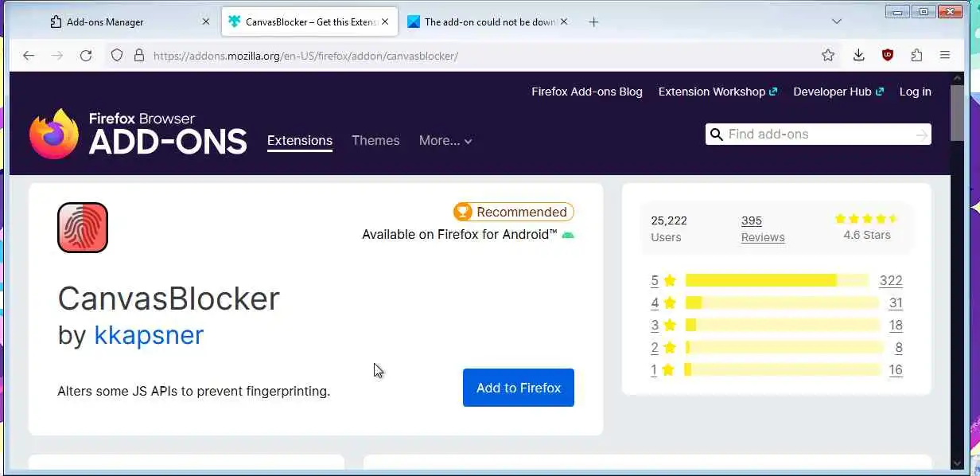Open the list all tabs dropdown arrow
The height and width of the screenshot is (476, 980).
click(x=837, y=21)
